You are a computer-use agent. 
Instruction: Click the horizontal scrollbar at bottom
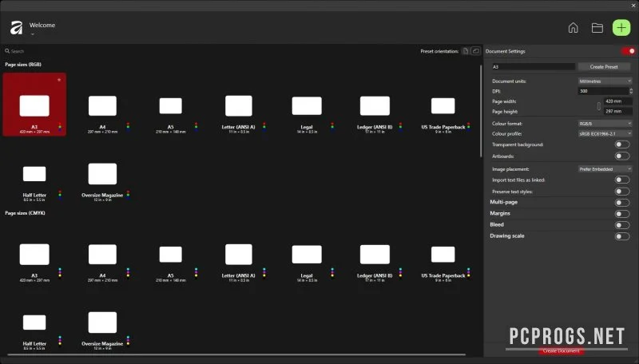[236, 354]
